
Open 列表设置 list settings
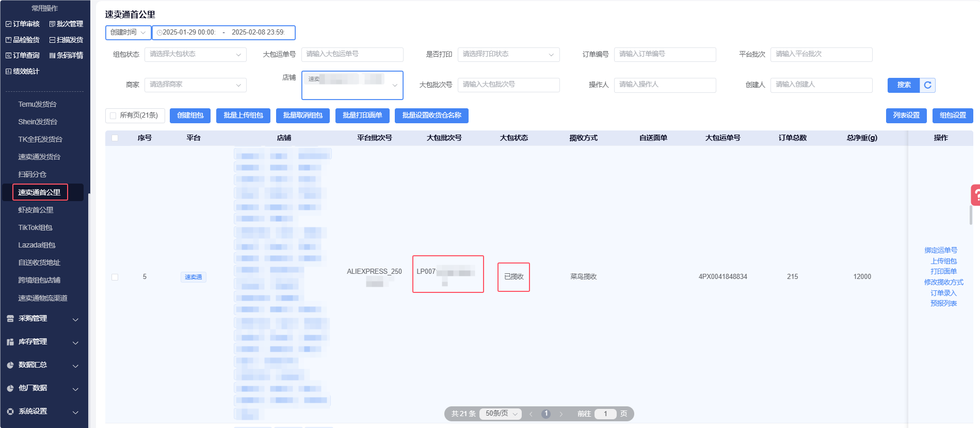(906, 116)
